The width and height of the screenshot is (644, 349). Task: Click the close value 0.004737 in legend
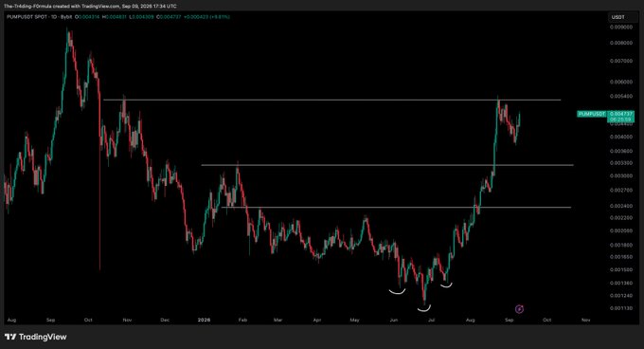click(170, 17)
